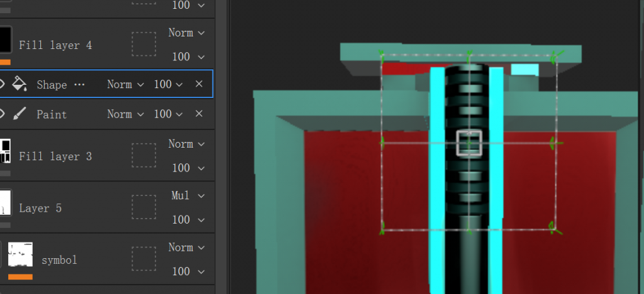Open Fill layer 4 Norm blend mode dropdown
The image size is (644, 294).
(186, 33)
